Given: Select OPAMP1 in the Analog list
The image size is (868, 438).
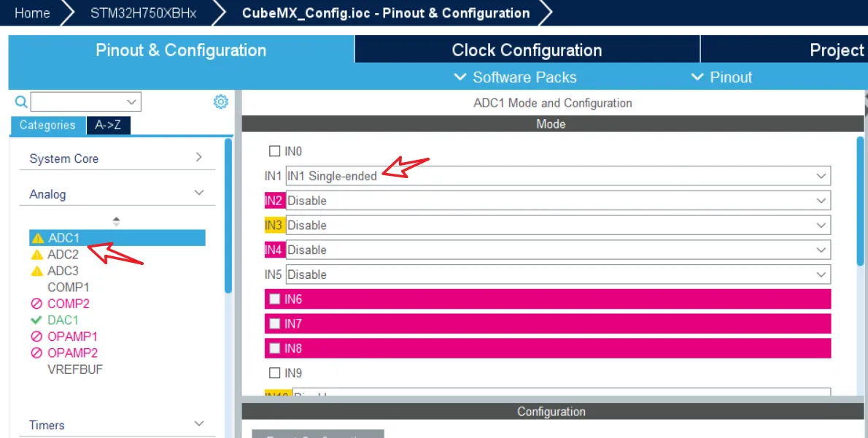Looking at the screenshot, I should coord(72,336).
